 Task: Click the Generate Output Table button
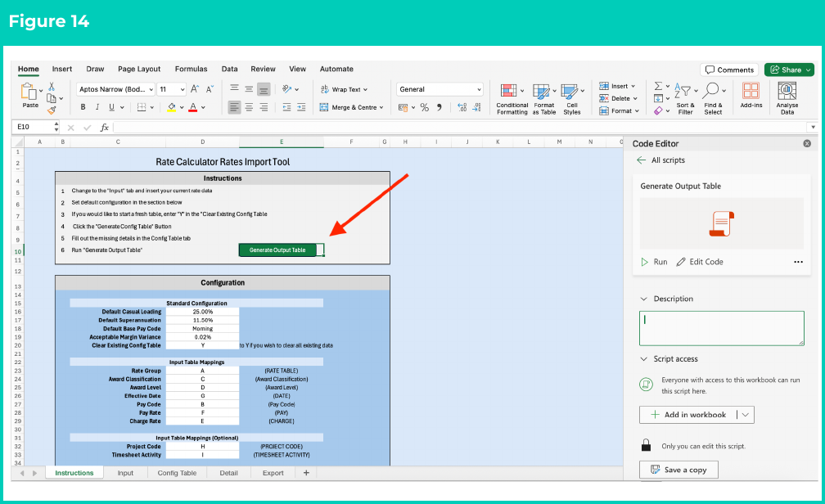pyautogui.click(x=277, y=250)
